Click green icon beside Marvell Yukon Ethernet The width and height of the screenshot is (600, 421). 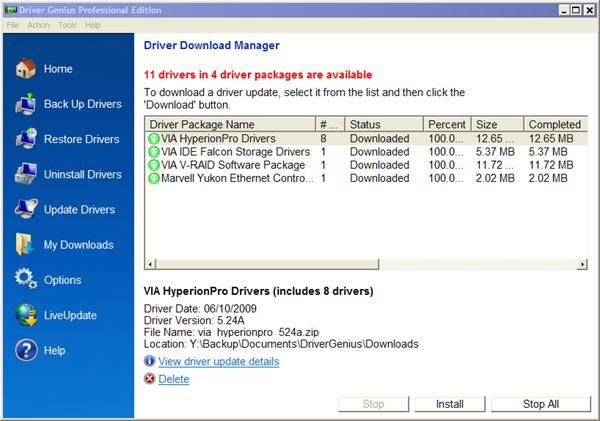154,178
